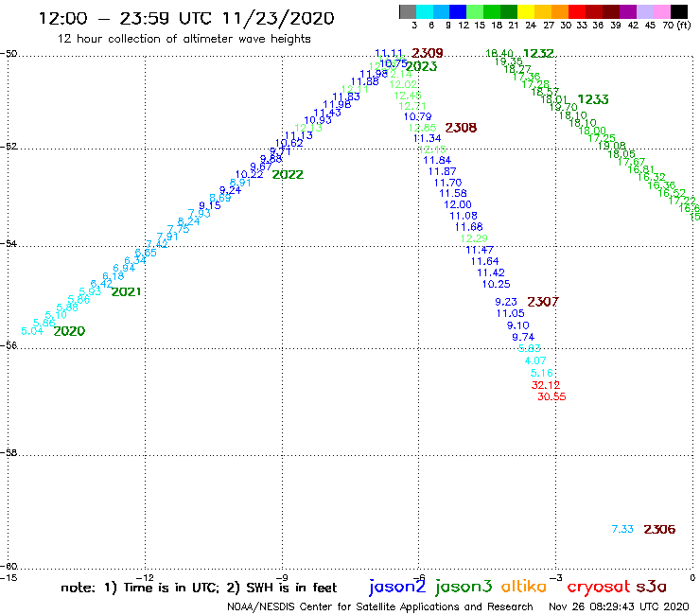Screen dimensions: 700x615
Task: Click the subtitle '12 hour collection of altimeter wave heights'
Action: point(184,39)
